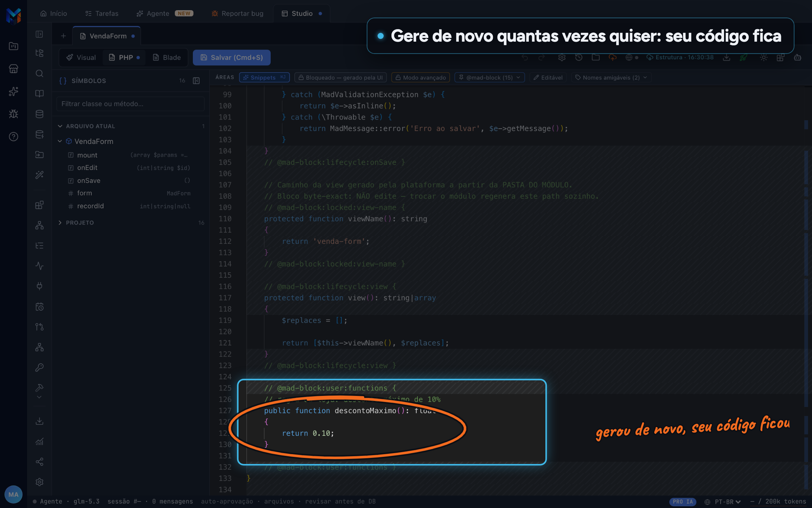The width and height of the screenshot is (812, 508).
Task: Click the key icon in sidebar
Action: 40,367
